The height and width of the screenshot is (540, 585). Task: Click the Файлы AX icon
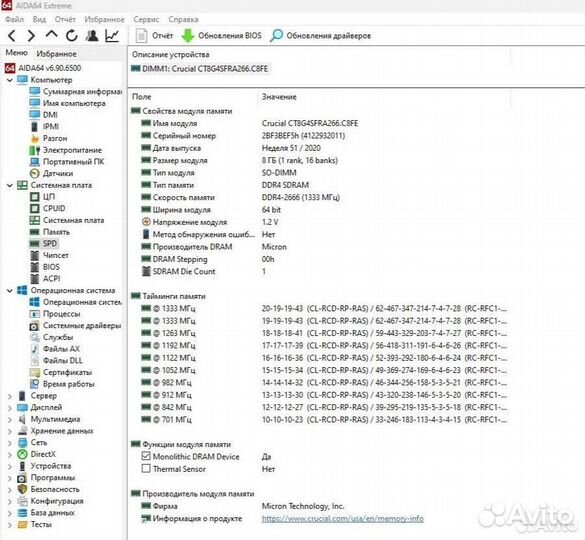(35, 349)
